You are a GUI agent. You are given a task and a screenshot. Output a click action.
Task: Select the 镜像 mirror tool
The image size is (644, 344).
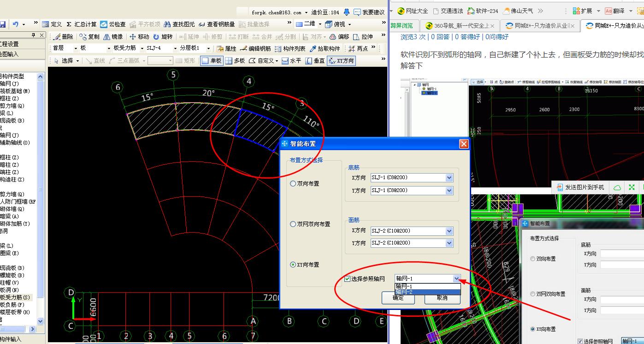pos(113,37)
